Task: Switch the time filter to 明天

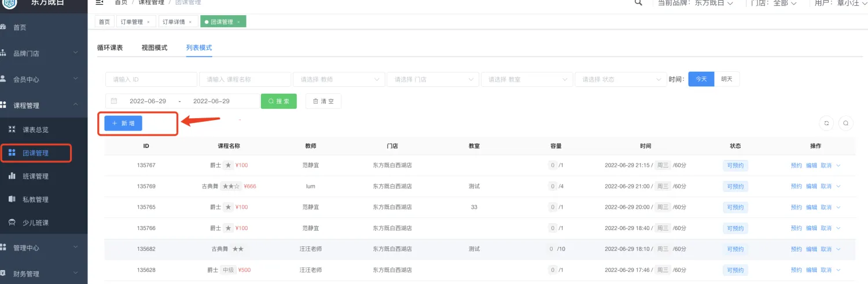Action: (x=727, y=79)
